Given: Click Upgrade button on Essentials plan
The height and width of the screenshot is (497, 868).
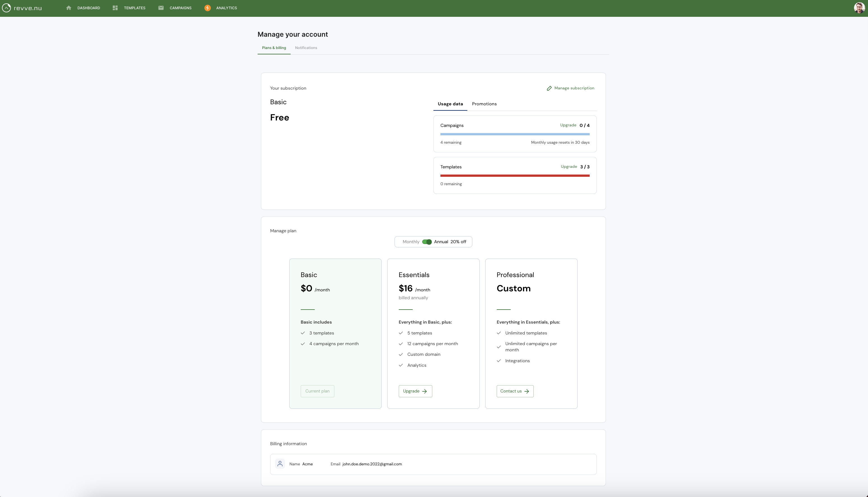Looking at the screenshot, I should [x=415, y=391].
